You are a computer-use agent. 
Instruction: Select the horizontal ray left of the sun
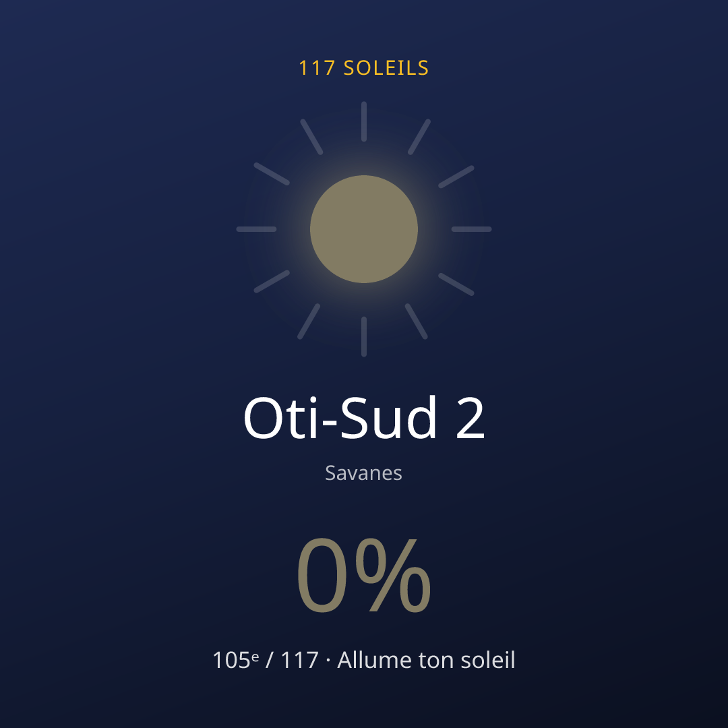tap(256, 229)
